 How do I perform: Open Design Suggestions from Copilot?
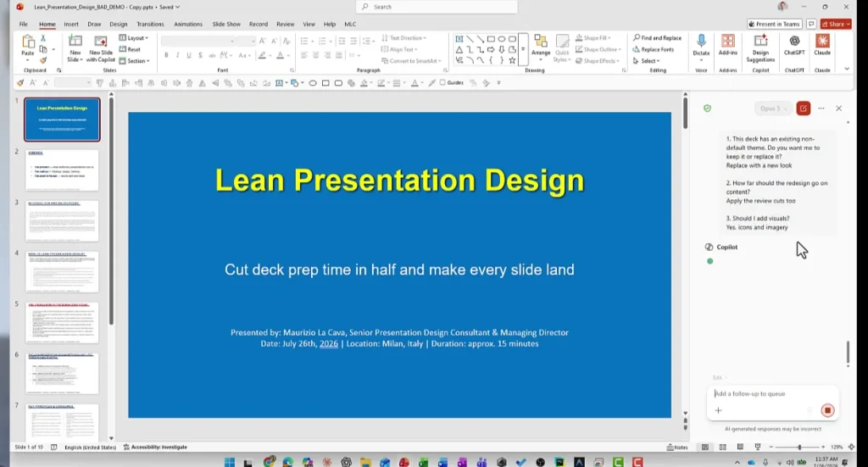tap(760, 48)
